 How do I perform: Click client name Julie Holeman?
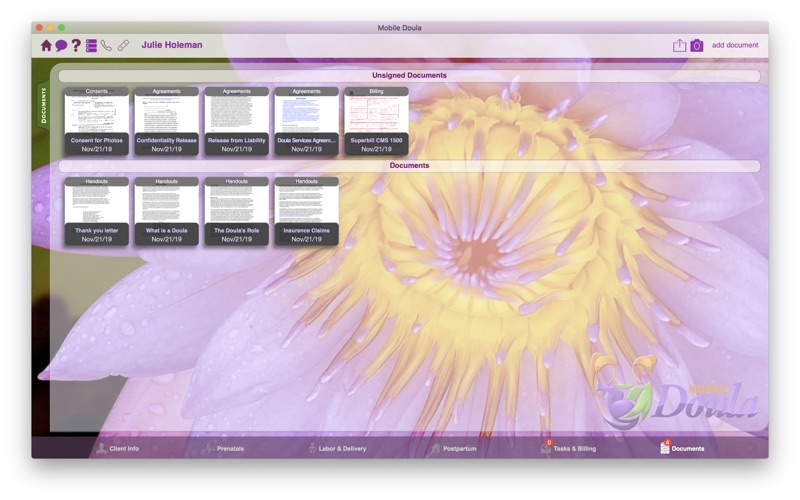click(x=172, y=45)
